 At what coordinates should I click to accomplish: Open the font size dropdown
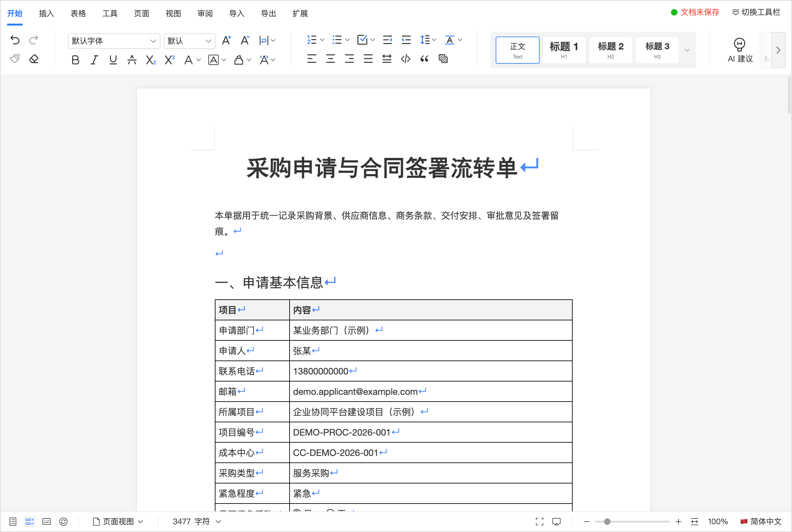pyautogui.click(x=189, y=41)
